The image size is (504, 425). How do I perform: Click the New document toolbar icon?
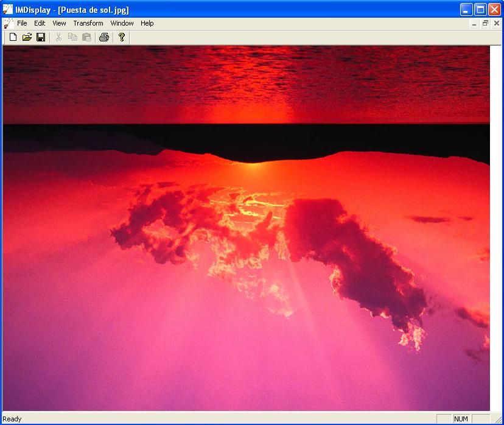(13, 37)
